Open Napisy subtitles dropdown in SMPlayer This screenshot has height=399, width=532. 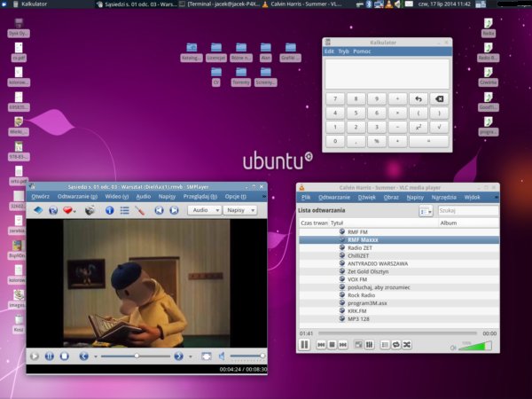pyautogui.click(x=240, y=210)
